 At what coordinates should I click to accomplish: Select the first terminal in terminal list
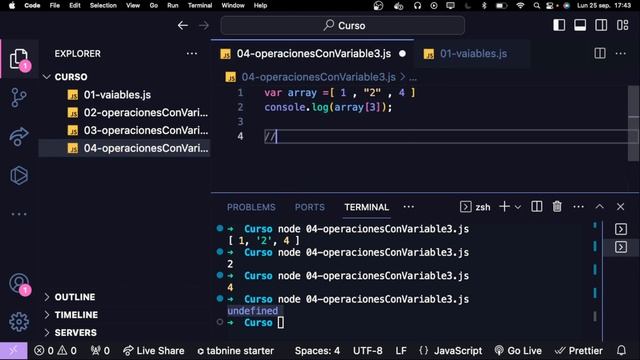click(621, 229)
